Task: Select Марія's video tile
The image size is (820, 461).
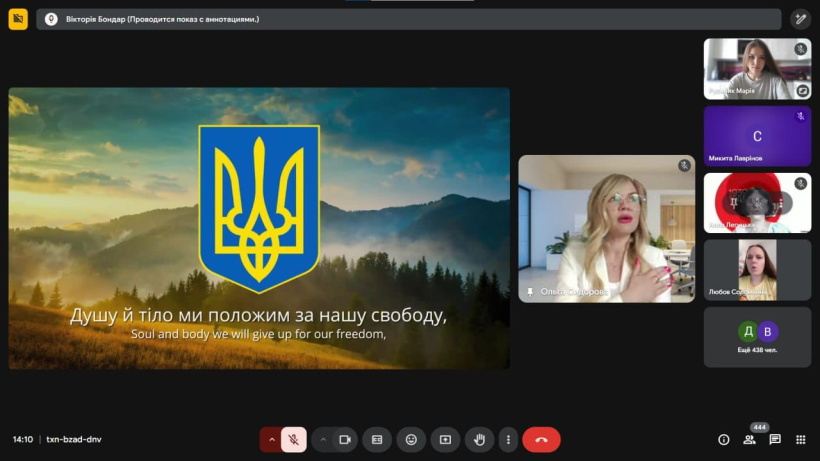Action: pyautogui.click(x=757, y=69)
